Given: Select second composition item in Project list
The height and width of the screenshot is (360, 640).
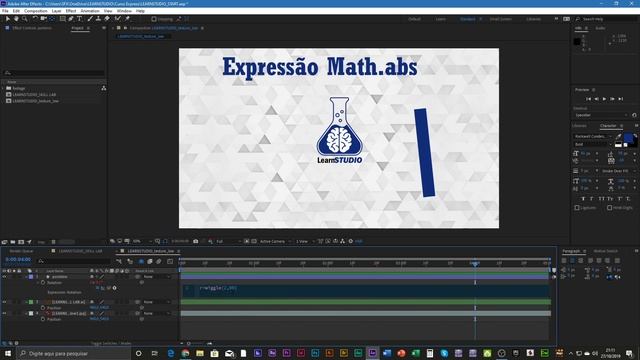Looking at the screenshot, I should (x=35, y=101).
